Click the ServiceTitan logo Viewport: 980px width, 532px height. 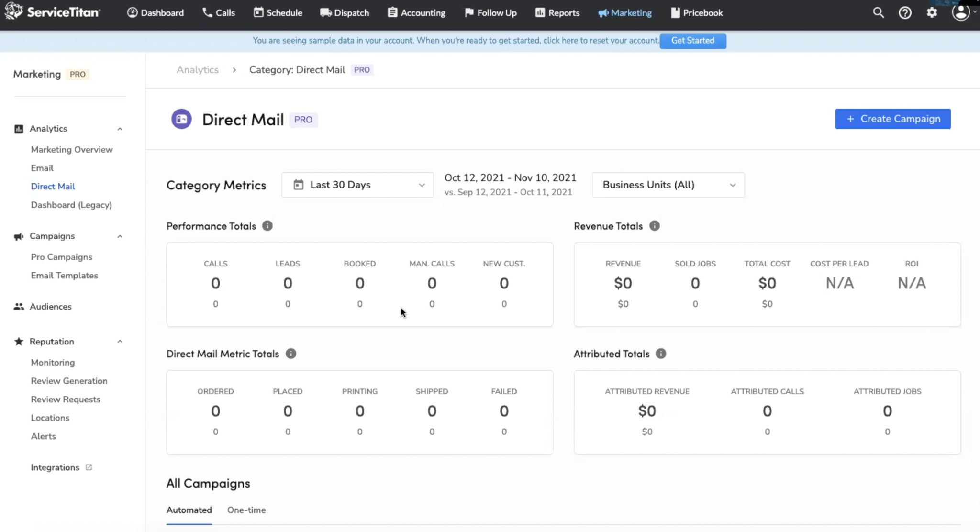(x=53, y=12)
